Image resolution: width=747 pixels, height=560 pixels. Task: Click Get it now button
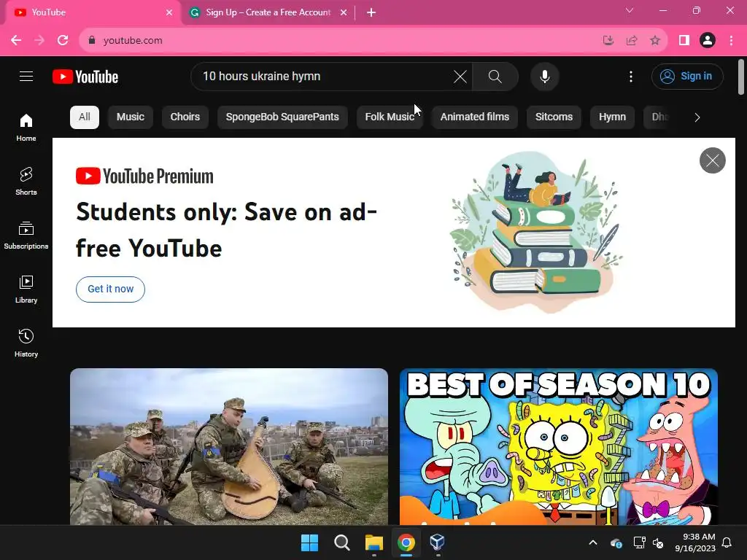pyautogui.click(x=111, y=289)
